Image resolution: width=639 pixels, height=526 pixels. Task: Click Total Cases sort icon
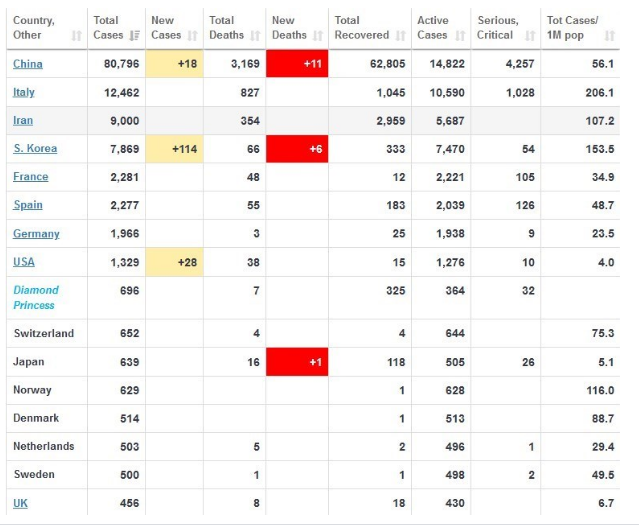pyautogui.click(x=134, y=36)
